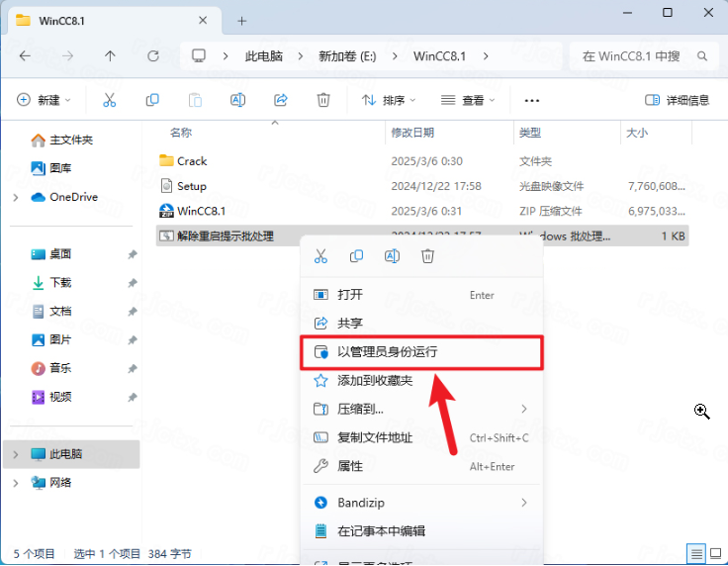Choose 复制文件地址 in the context menu
The width and height of the screenshot is (728, 566).
(x=421, y=437)
